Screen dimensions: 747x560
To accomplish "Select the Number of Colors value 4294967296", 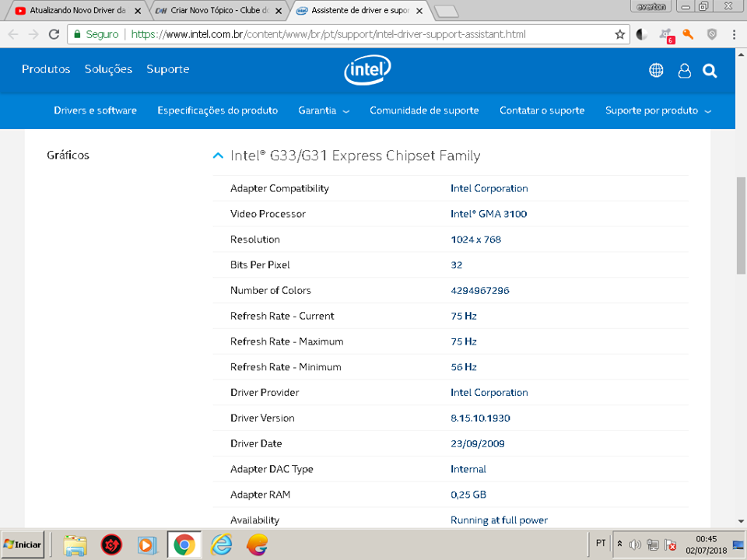I will [x=480, y=290].
